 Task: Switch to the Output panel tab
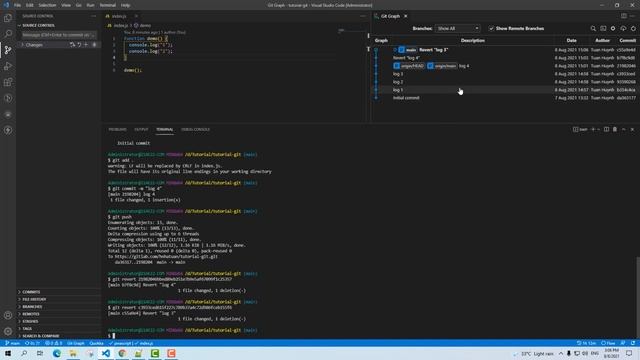141,129
